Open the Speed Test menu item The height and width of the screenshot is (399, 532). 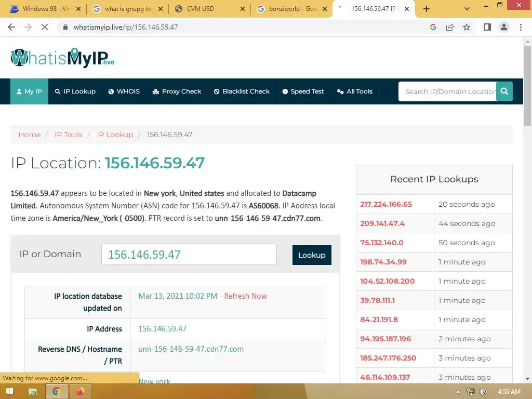[303, 91]
